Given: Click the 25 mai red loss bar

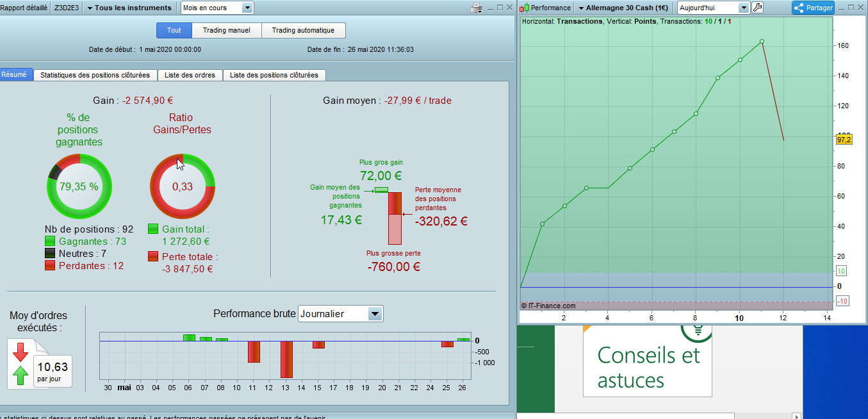Looking at the screenshot, I should pos(447,344).
